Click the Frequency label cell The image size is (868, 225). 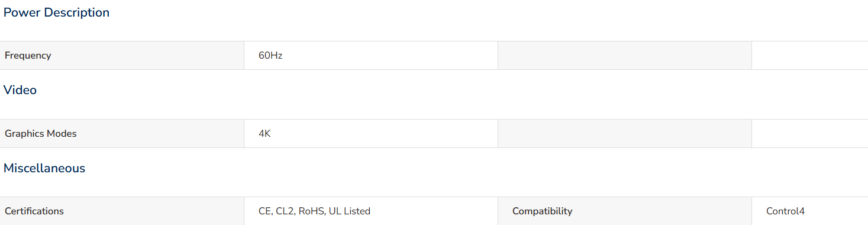[122, 56]
